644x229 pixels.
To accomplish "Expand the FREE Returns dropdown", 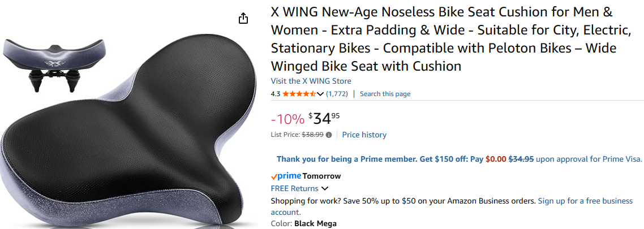I will click(325, 188).
